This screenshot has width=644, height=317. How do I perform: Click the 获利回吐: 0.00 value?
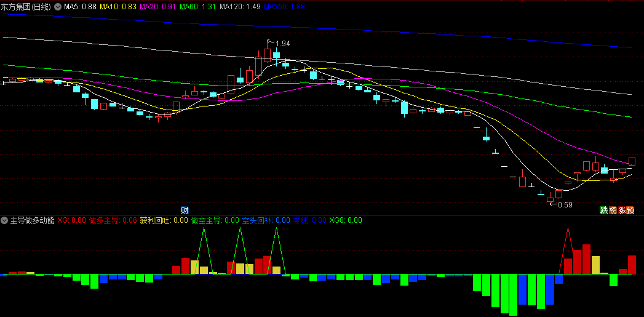(164, 220)
